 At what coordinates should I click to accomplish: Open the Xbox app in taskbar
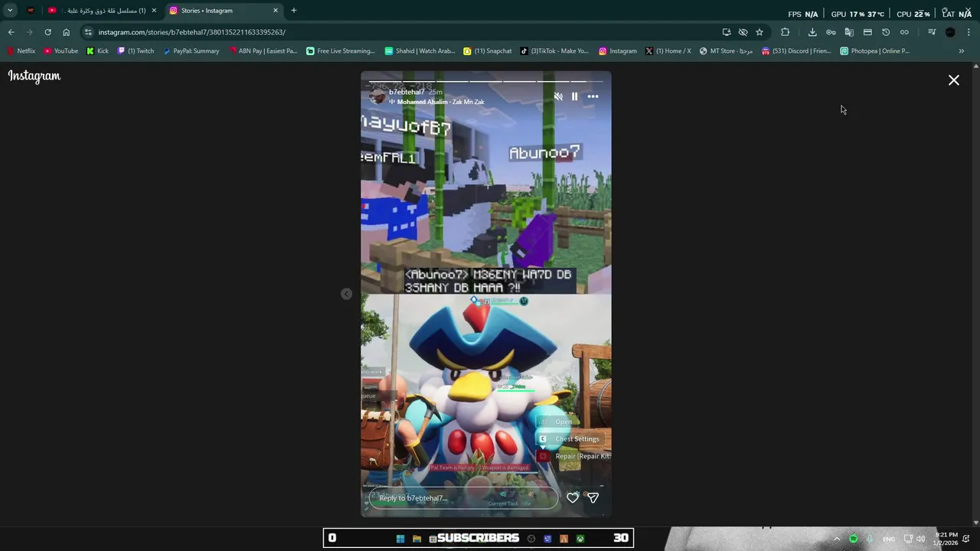pos(580,539)
